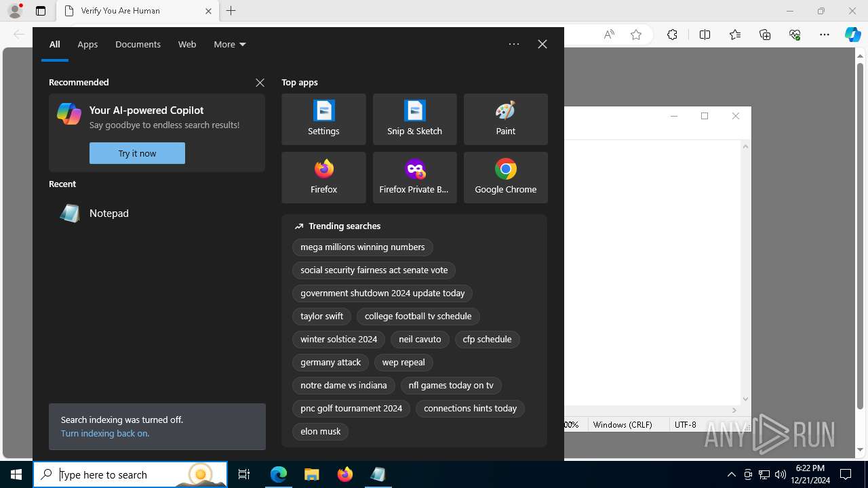
Task: Open Edge browser essentials icon
Action: click(795, 35)
